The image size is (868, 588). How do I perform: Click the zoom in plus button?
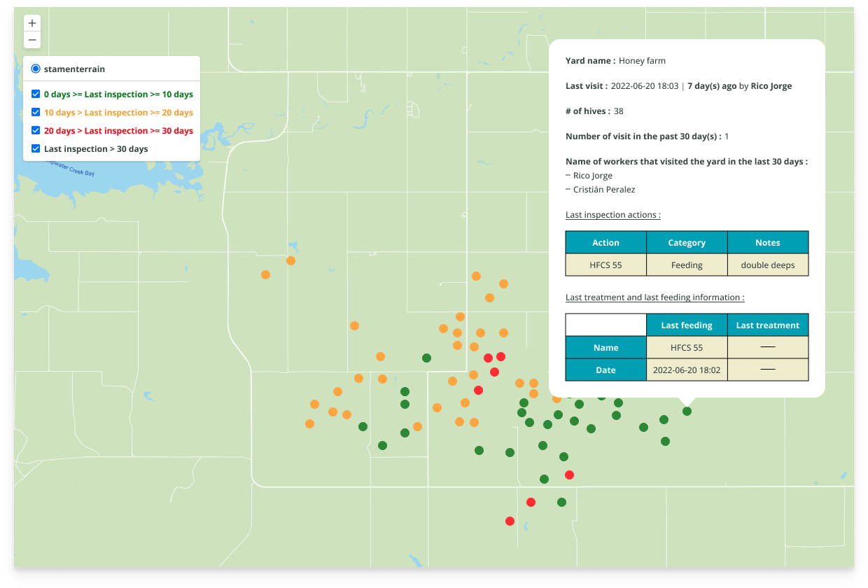click(x=31, y=23)
